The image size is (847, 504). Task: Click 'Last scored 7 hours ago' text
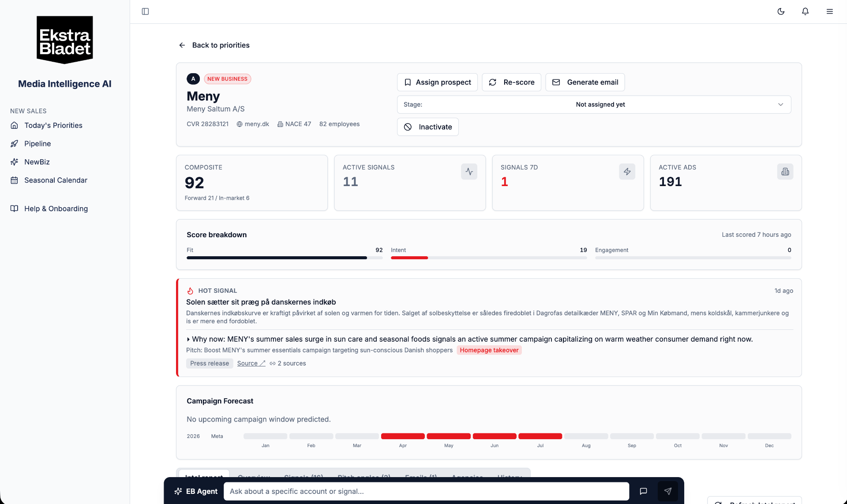pyautogui.click(x=756, y=235)
